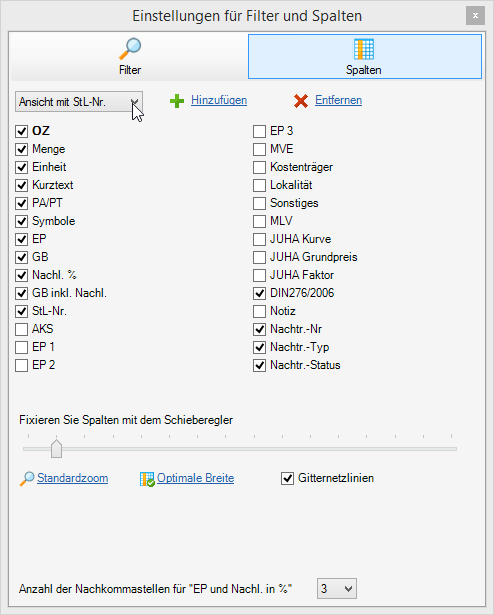
Task: Click the Filter magnifier icon
Action: (130, 49)
